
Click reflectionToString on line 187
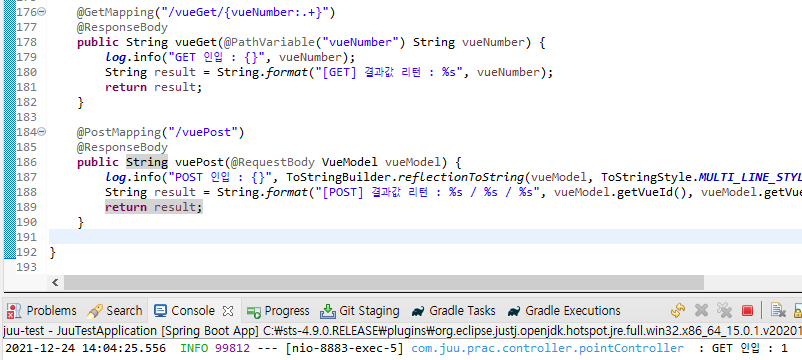coord(461,177)
